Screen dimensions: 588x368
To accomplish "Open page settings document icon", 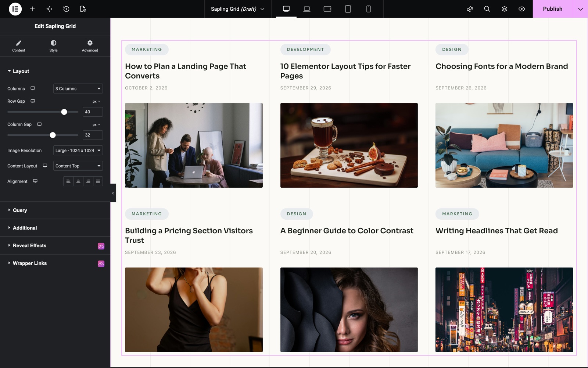I will click(83, 9).
